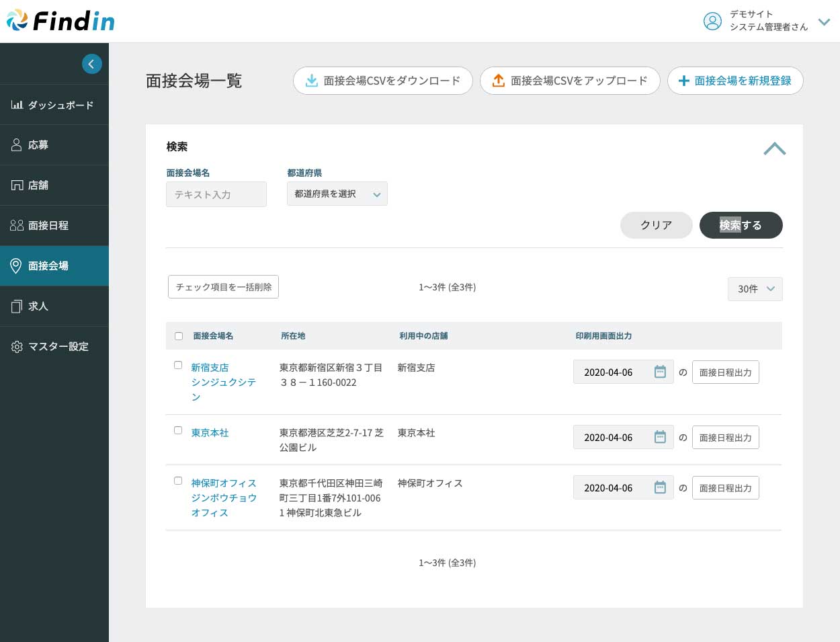The width and height of the screenshot is (840, 642).
Task: Click the 面接会場CSVをダウンロード download button
Action: pos(382,81)
